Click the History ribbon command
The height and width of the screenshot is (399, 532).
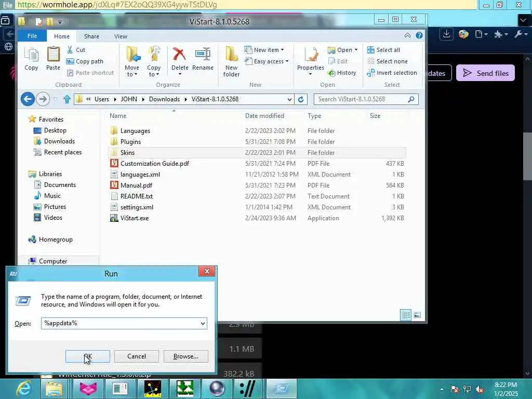342,73
